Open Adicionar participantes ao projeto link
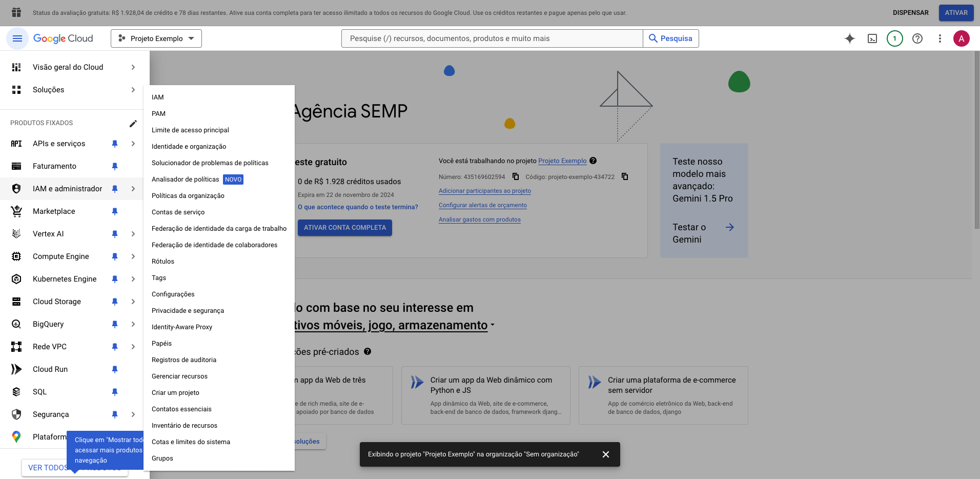 pos(484,191)
